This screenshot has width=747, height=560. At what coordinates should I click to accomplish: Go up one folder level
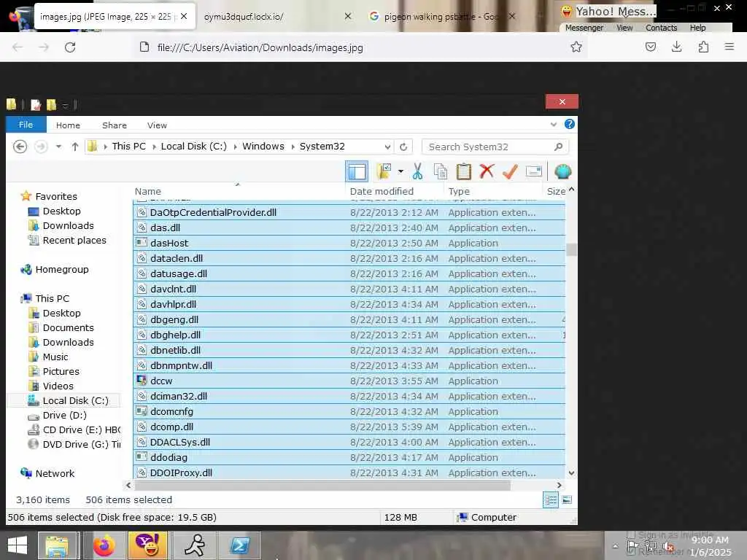(x=75, y=147)
